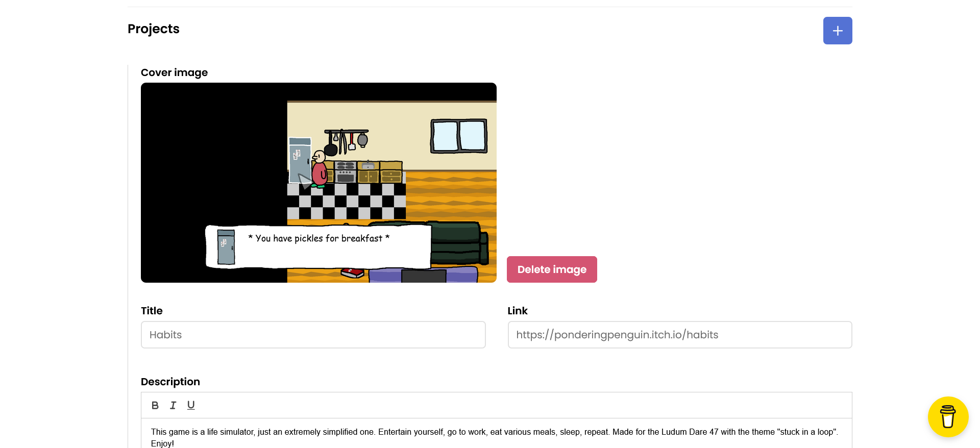Click the Habits game cover image

318,183
